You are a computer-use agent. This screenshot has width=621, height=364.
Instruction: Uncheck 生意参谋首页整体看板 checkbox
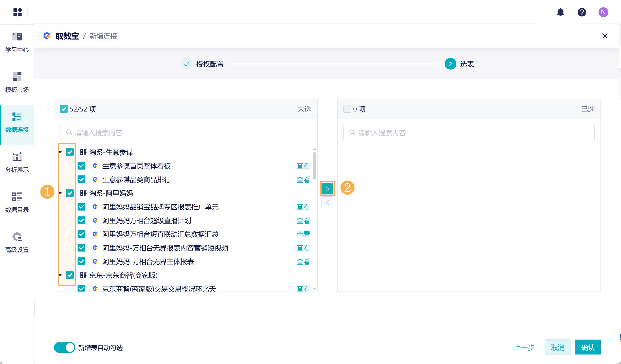pos(81,166)
